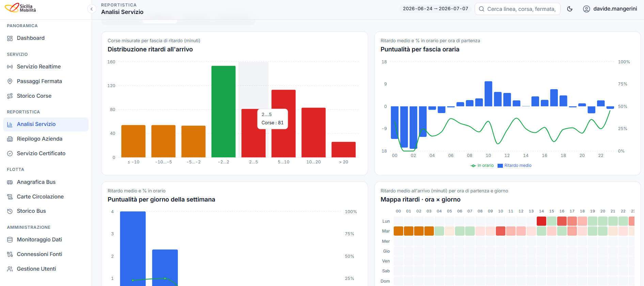Click the Carte Circolazione document icon
The width and height of the screenshot is (644, 286).
[x=10, y=197]
